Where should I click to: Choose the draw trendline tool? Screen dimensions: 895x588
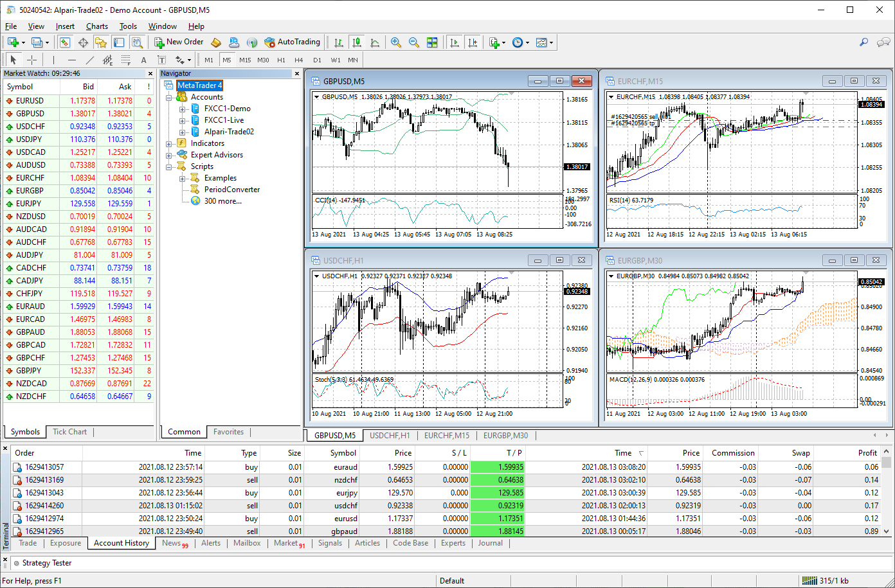coord(90,60)
